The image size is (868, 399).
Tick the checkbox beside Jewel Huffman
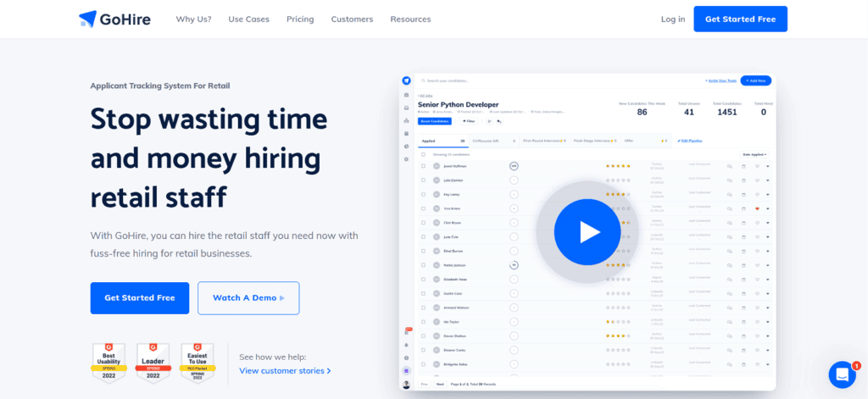click(424, 166)
